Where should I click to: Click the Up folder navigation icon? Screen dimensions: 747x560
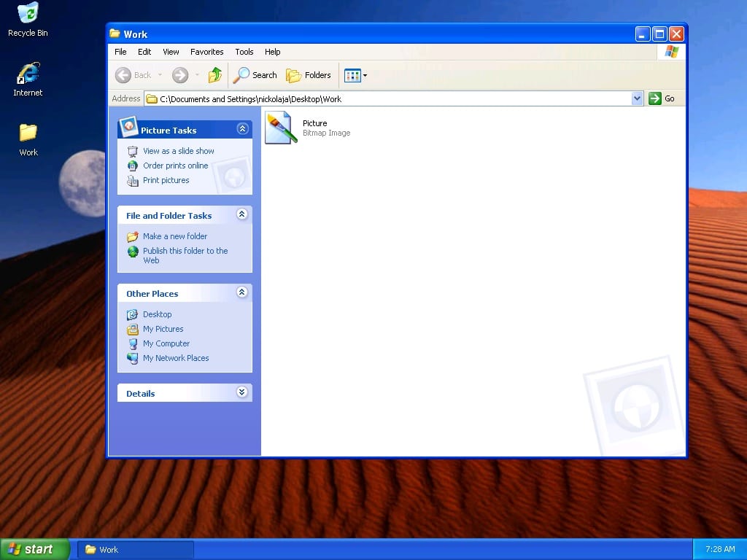[215, 75]
